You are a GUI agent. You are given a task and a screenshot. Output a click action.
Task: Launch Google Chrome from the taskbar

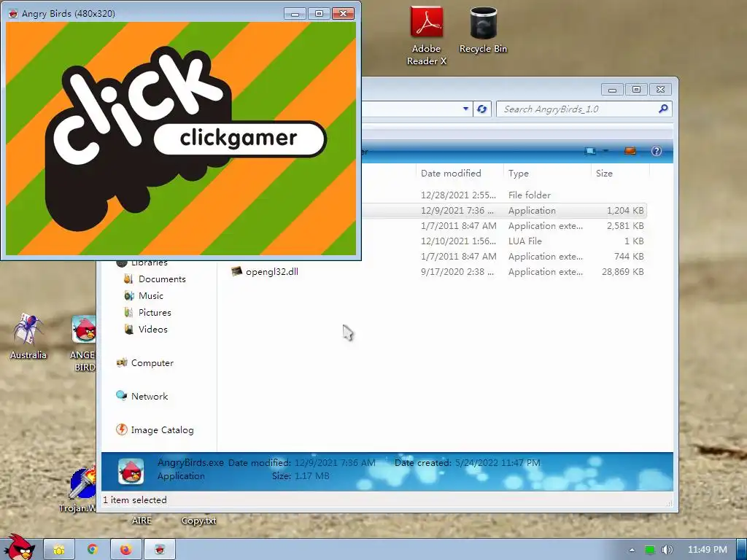(93, 550)
